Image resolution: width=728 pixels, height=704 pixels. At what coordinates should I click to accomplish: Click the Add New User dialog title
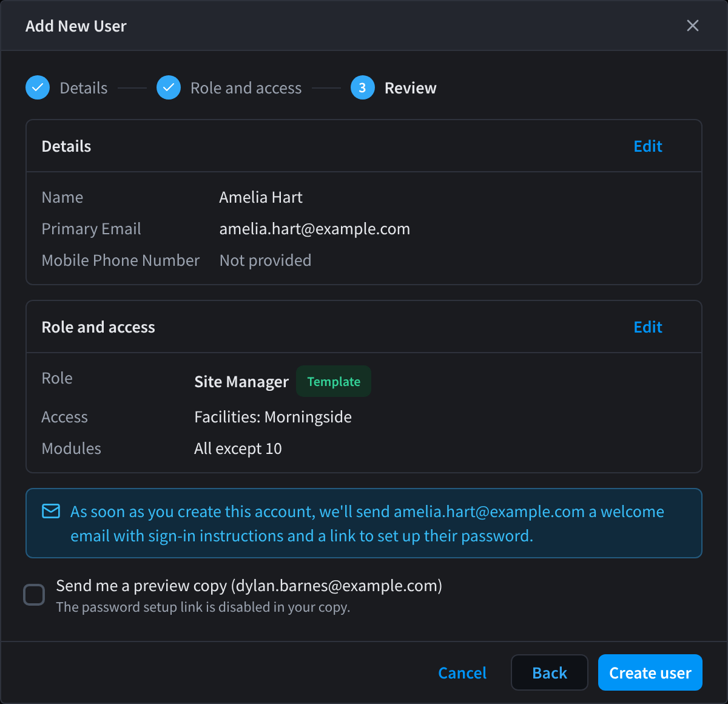click(x=76, y=26)
